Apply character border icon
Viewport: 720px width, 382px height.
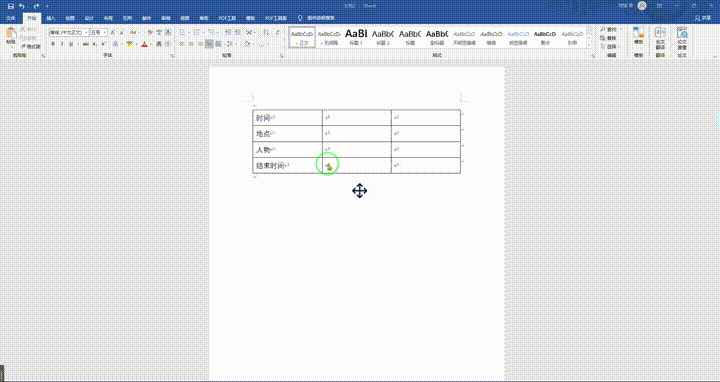(168, 33)
